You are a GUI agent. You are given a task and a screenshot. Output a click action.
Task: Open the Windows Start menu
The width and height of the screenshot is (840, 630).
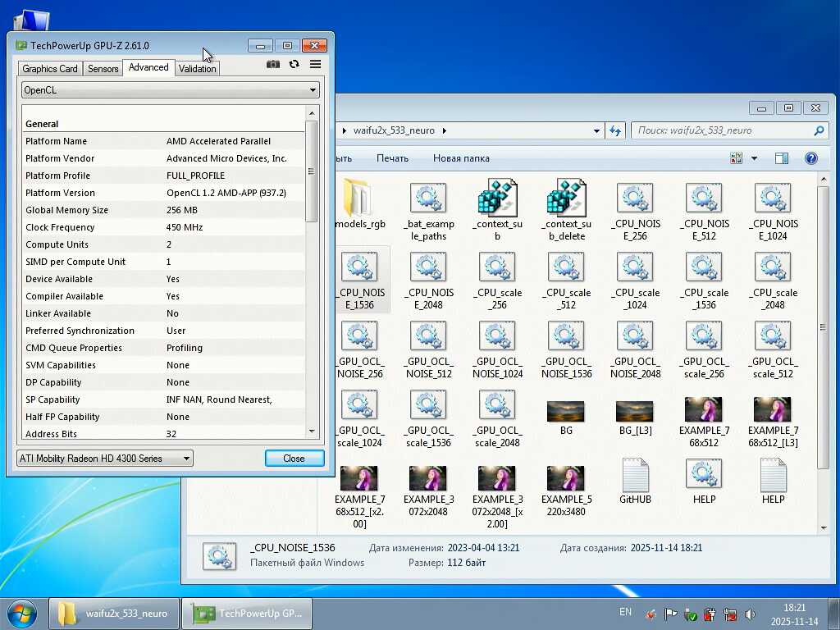(21, 613)
